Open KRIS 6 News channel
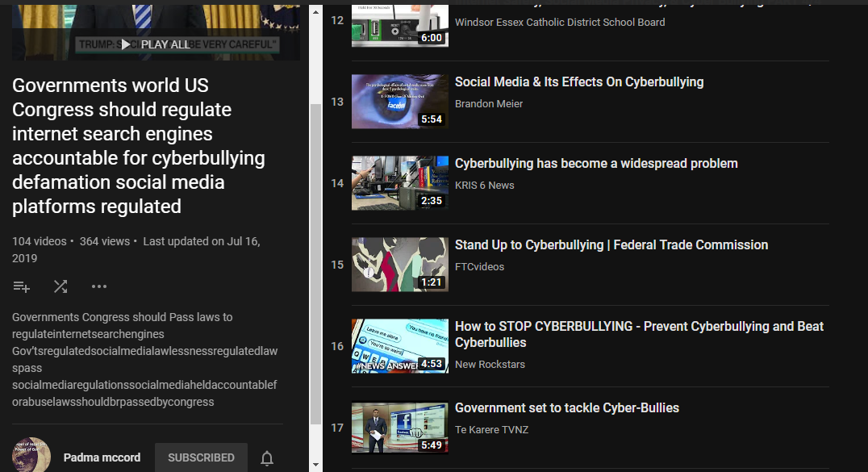The width and height of the screenshot is (868, 472). click(484, 185)
